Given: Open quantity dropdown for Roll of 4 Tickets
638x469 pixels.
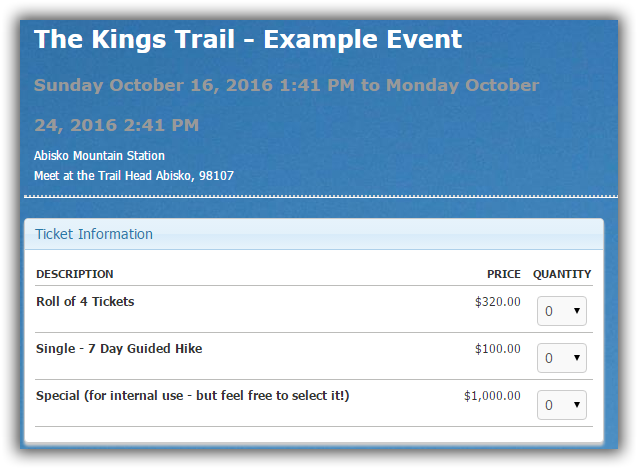Looking at the screenshot, I should coord(561,311).
